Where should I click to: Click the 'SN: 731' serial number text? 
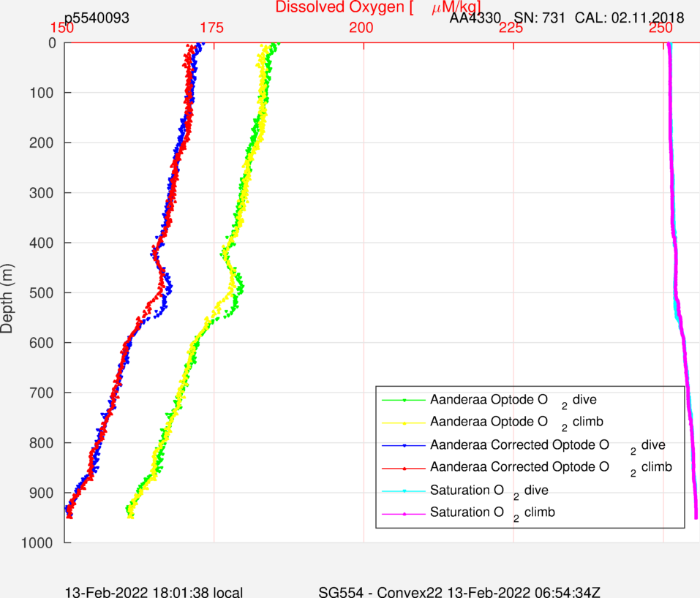(539, 18)
